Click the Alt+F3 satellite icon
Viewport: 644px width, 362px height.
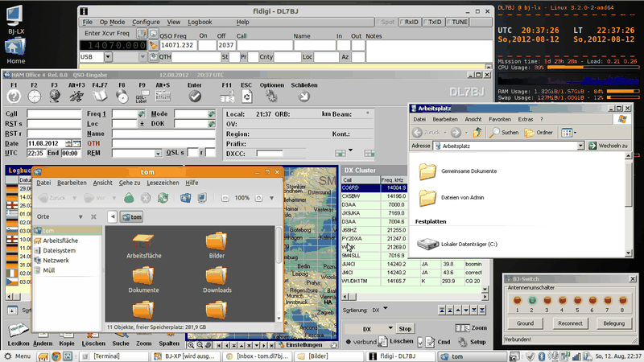point(76,97)
